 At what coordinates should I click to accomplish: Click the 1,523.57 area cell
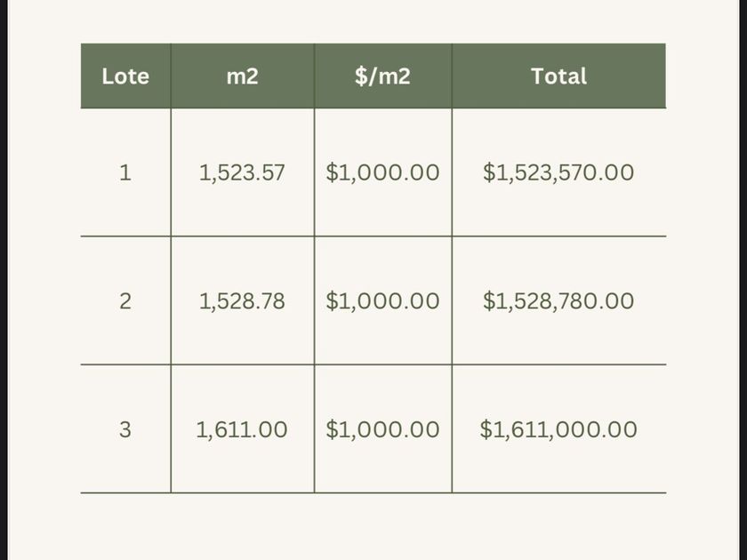242,172
